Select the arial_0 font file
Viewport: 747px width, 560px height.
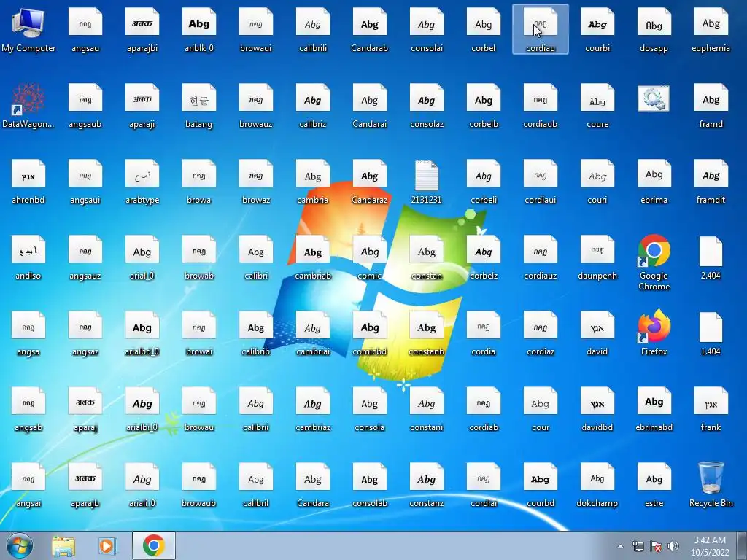[142, 257]
